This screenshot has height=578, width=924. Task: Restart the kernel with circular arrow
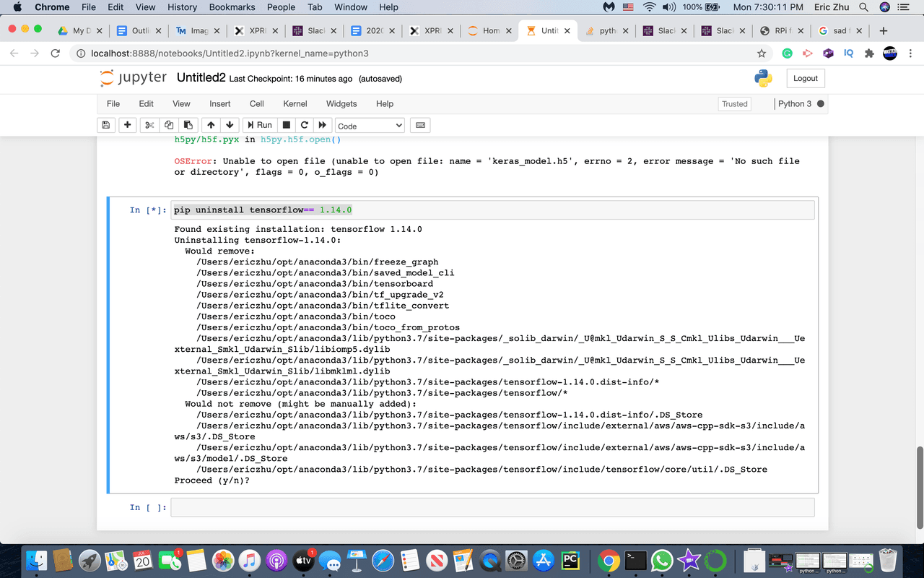pyautogui.click(x=305, y=125)
